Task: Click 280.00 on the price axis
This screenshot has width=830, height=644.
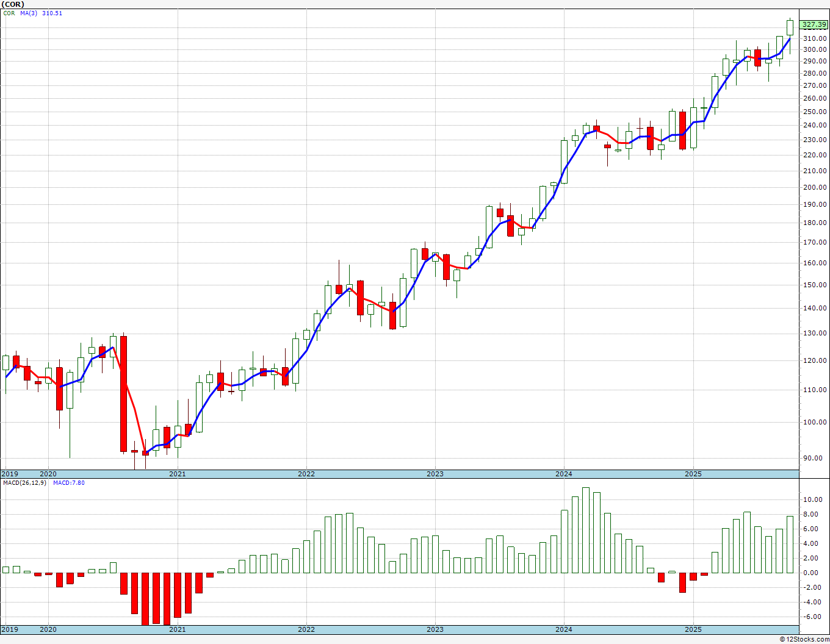Action: pos(815,74)
